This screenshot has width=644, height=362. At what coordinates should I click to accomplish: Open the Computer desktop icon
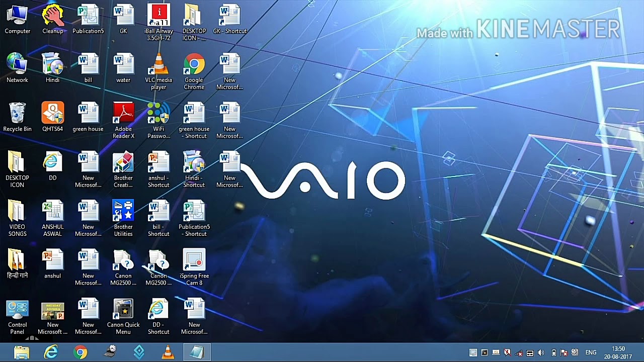click(17, 20)
